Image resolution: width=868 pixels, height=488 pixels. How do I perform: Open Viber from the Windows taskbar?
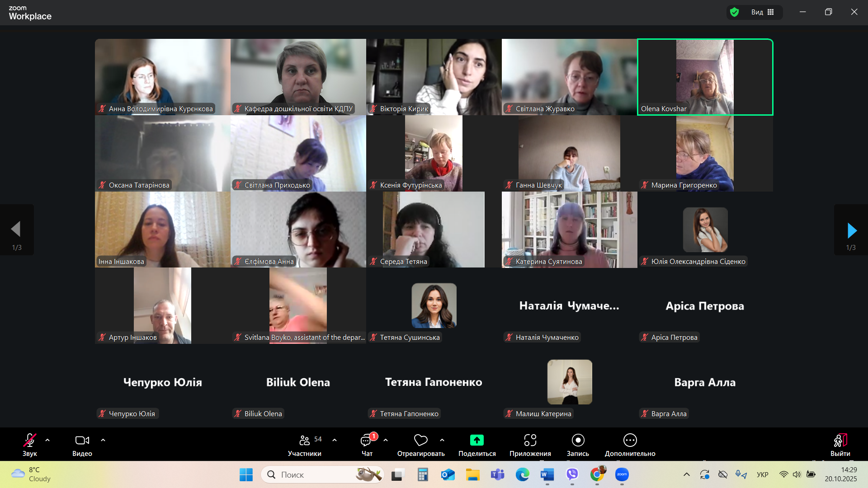(572, 474)
